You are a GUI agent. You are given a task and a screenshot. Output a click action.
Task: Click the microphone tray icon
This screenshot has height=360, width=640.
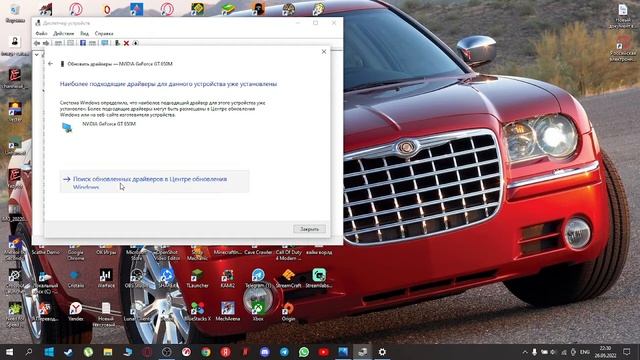tap(534, 352)
